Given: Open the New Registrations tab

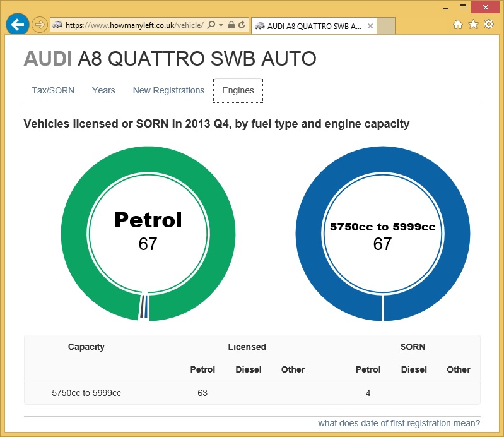Looking at the screenshot, I should (x=169, y=90).
